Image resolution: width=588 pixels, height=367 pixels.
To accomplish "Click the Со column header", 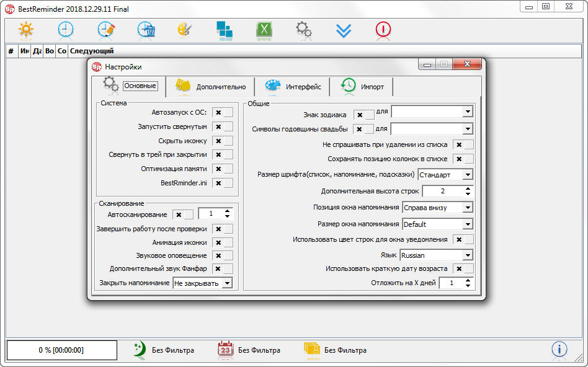I will tap(62, 51).
